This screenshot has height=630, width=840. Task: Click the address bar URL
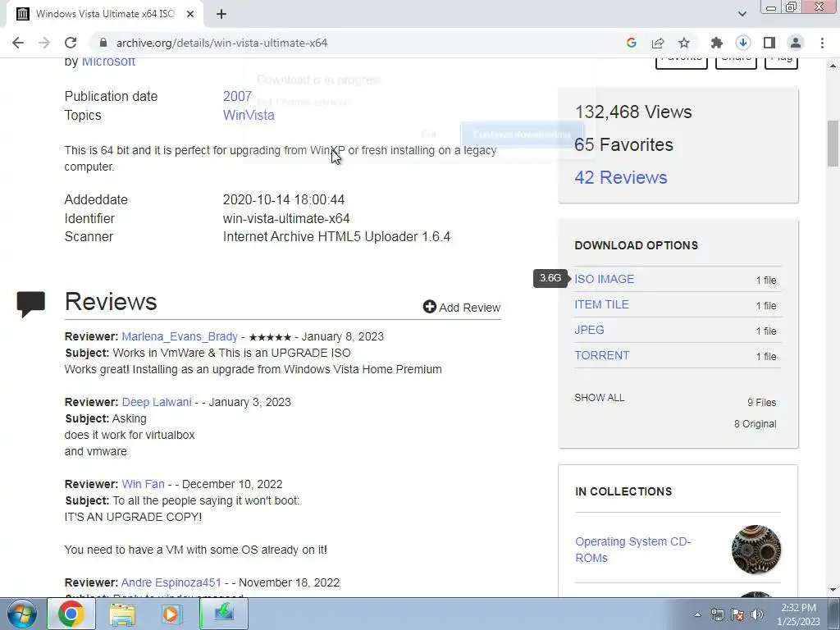(x=221, y=43)
